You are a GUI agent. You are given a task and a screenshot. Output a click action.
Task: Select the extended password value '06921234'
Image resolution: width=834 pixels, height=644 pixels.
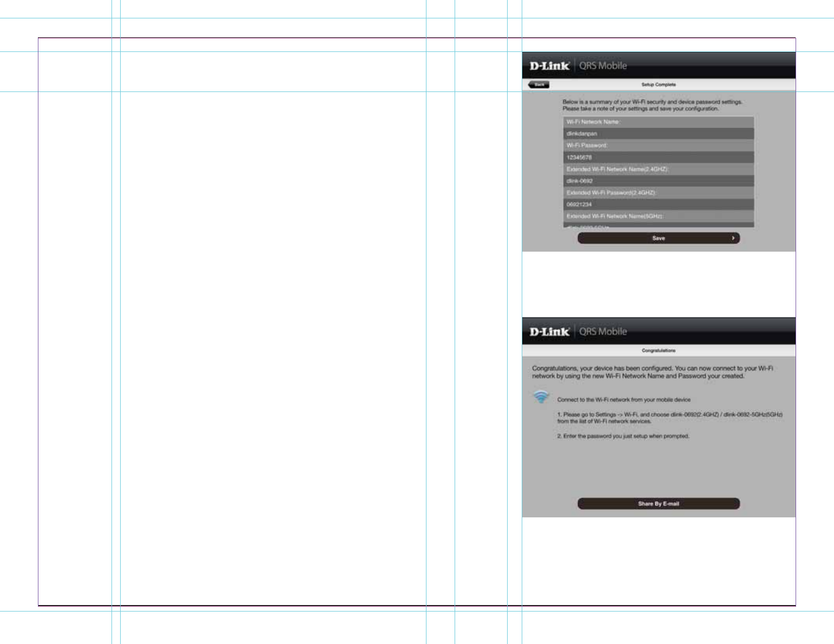[579, 205]
